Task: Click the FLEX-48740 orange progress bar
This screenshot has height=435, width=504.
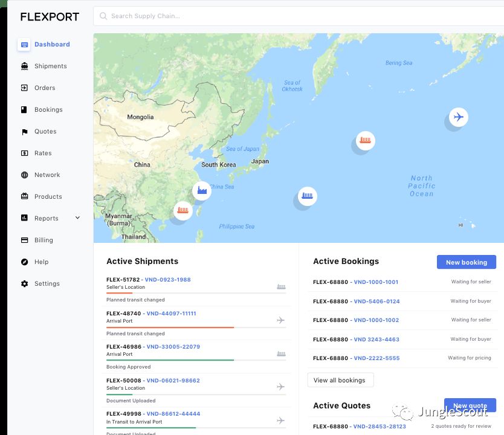Action: (170, 327)
